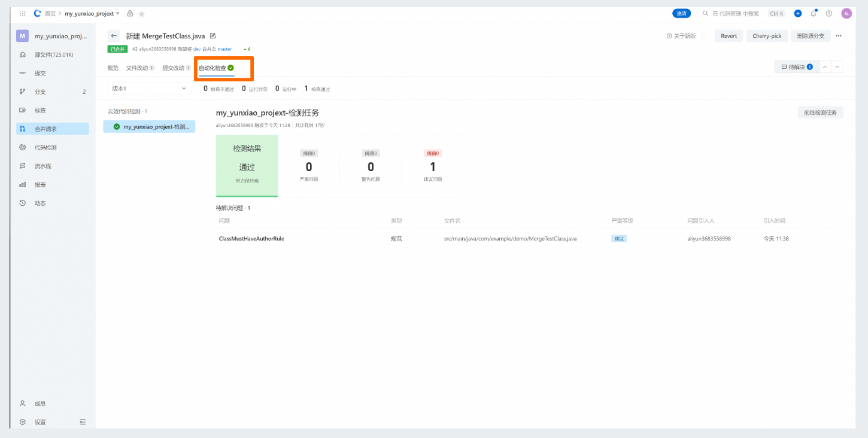Click the blue plus create icon

pos(798,13)
